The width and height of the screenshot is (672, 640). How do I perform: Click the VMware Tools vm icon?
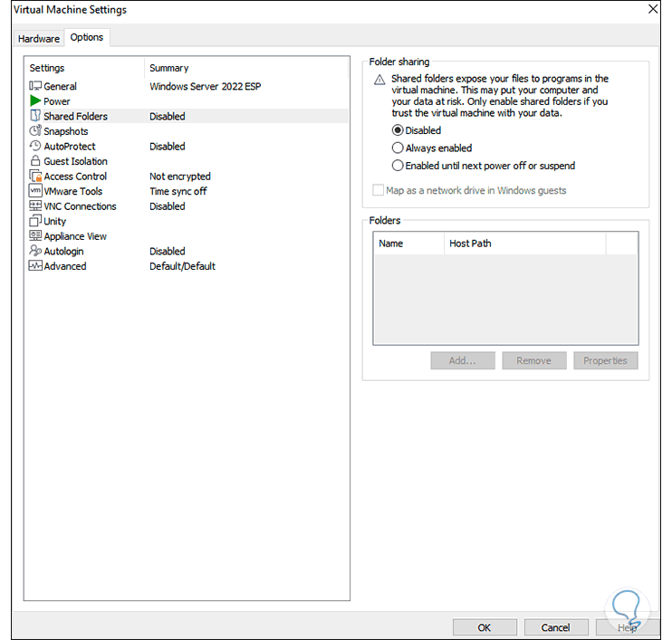tap(35, 190)
